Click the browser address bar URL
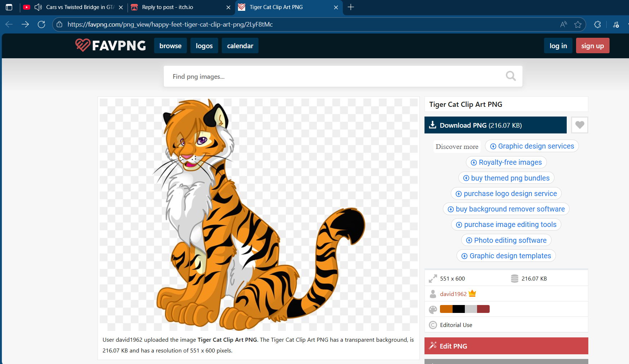Viewport: 629px width, 364px height. (x=170, y=24)
